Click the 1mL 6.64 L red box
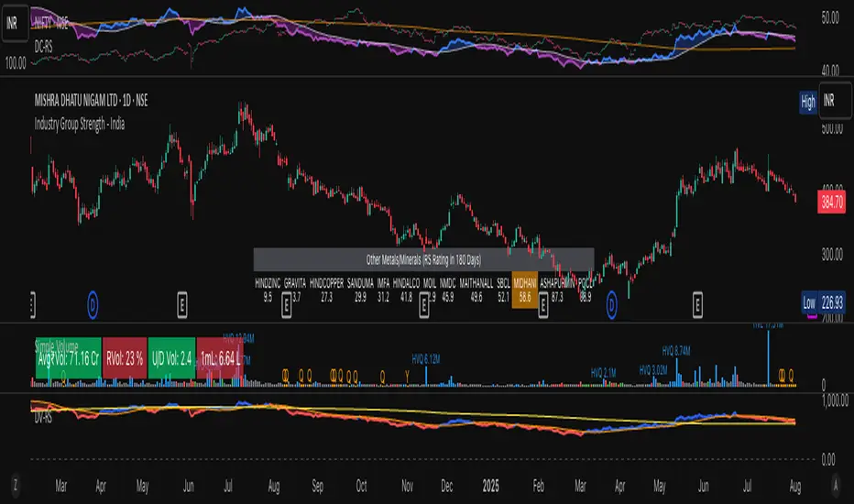Screen dimensions: 854x504 [220, 358]
